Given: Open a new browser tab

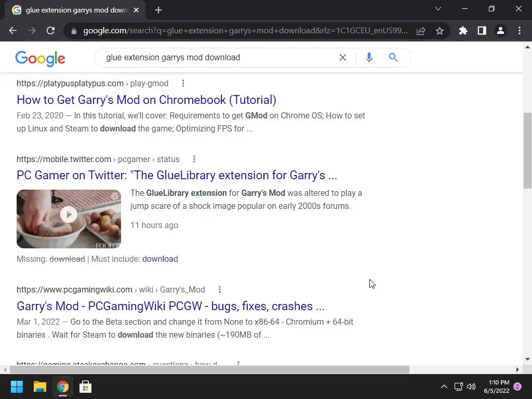Looking at the screenshot, I should 158,10.
